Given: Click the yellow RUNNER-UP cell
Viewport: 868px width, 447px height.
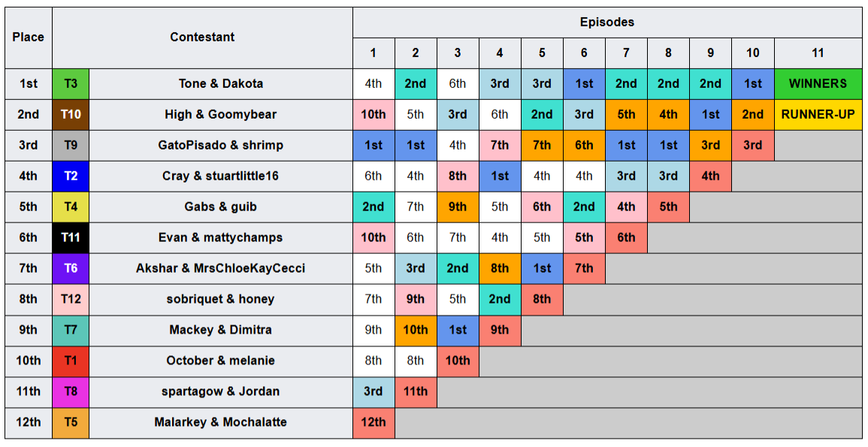Looking at the screenshot, I should (x=818, y=114).
